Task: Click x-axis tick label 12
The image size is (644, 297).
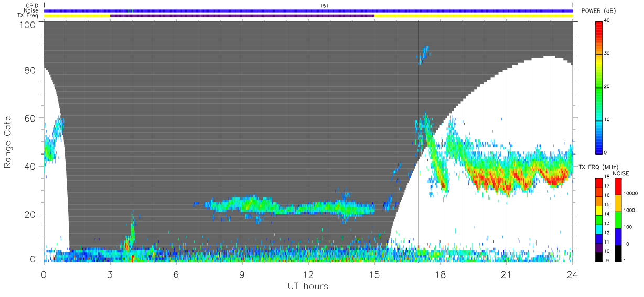Action: 308,274
